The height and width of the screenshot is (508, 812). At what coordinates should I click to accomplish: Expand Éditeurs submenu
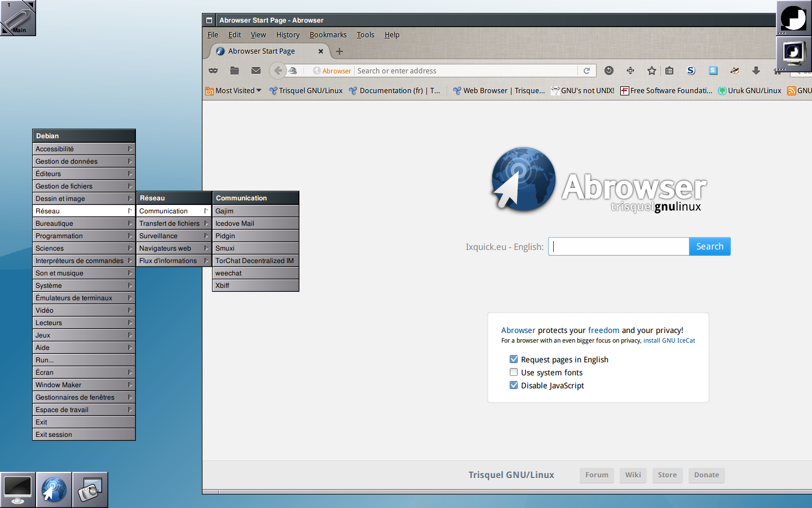(x=84, y=174)
